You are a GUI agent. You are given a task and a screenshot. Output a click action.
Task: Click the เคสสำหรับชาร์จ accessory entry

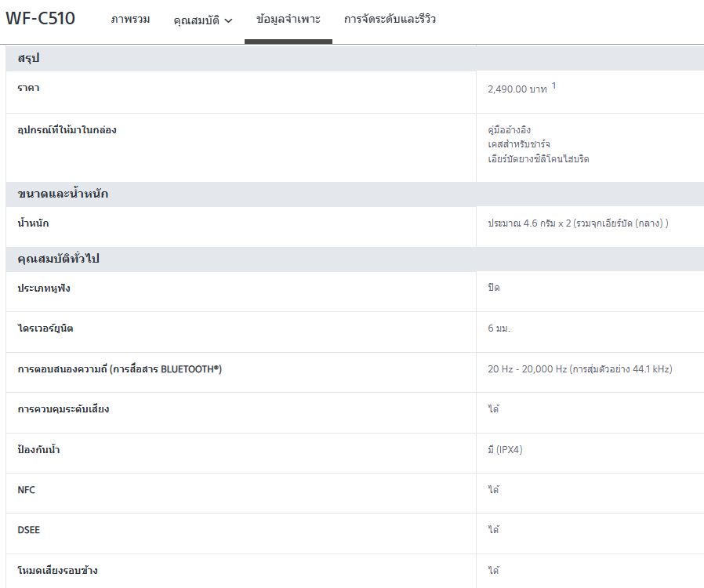[519, 144]
